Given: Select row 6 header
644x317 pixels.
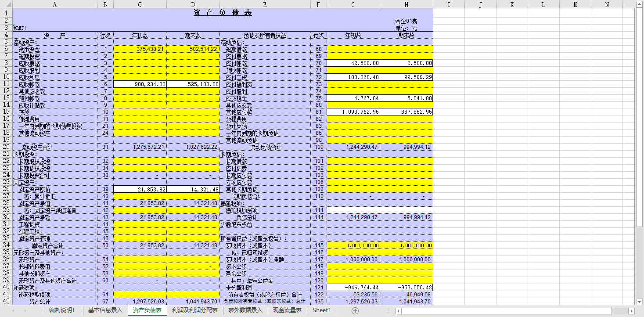Looking at the screenshot, I should pos(6,49).
